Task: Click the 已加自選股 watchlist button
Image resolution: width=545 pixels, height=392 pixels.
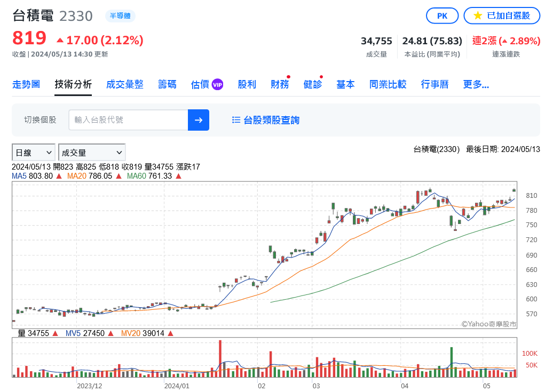Action: [502, 16]
